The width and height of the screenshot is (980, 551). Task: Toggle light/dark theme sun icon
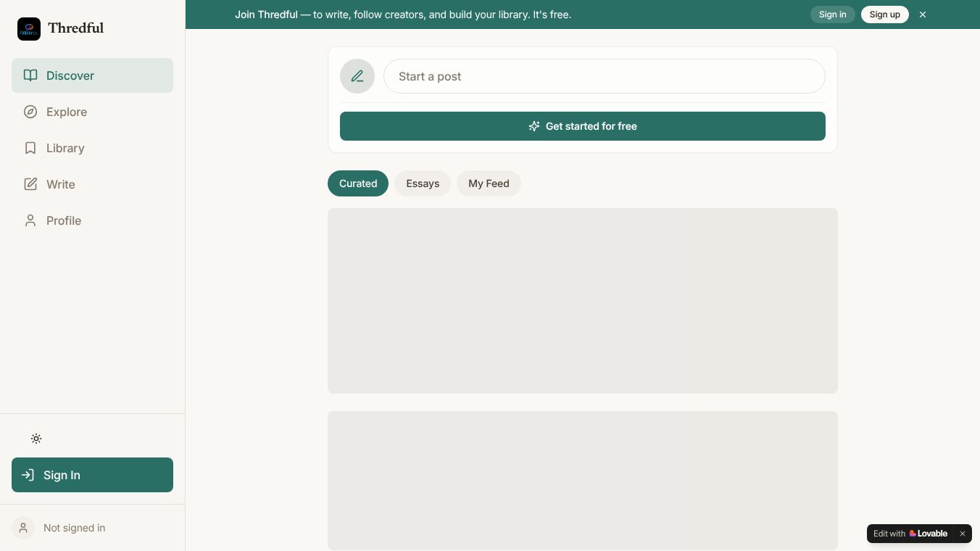pos(36,439)
